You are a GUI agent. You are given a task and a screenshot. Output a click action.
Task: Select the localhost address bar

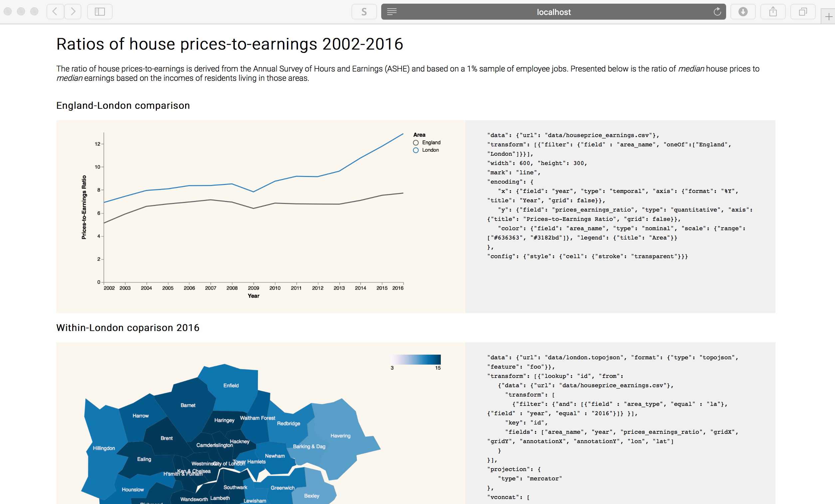553,12
